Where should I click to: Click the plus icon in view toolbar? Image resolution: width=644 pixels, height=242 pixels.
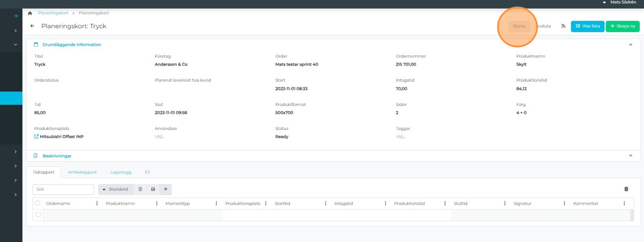(x=166, y=189)
